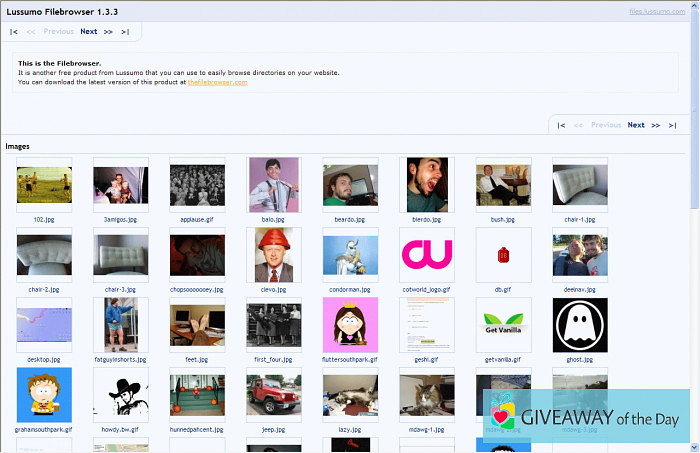Open the 102.jpg thumbnail image

44,185
